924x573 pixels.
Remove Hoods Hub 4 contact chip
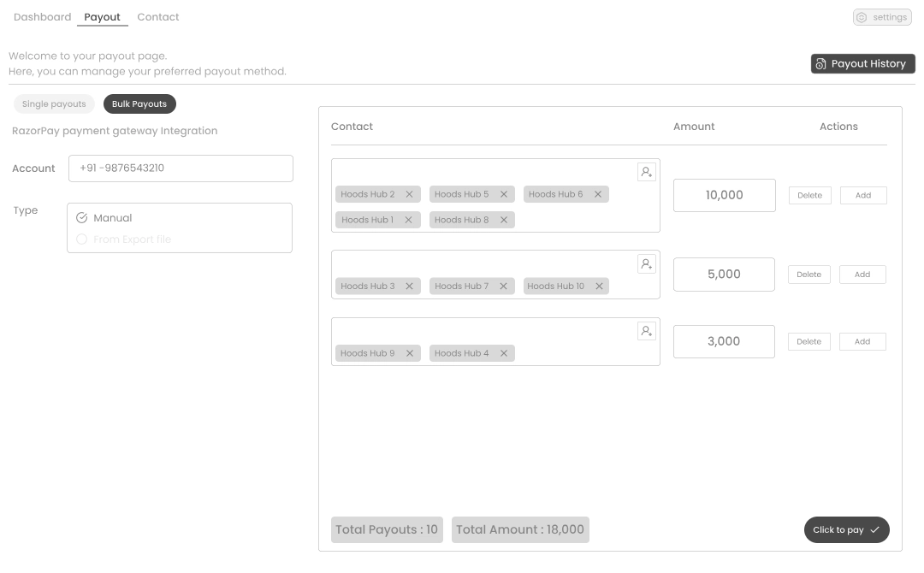click(504, 353)
